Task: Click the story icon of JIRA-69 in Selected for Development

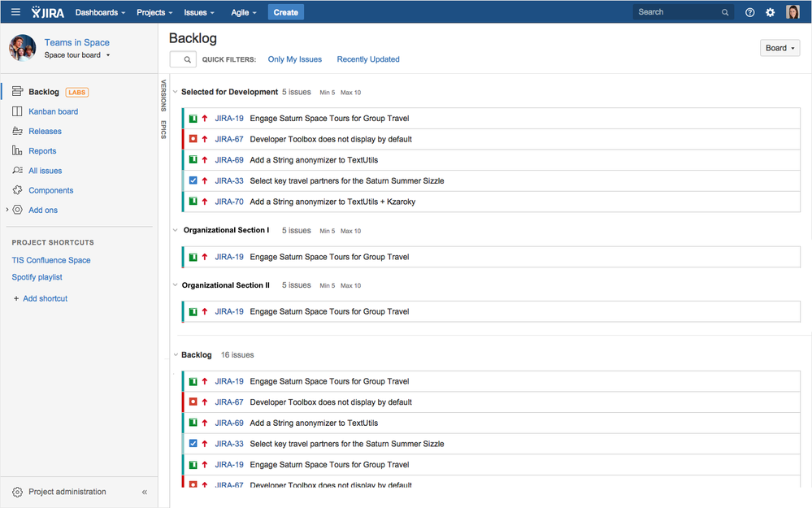Action: [x=193, y=159]
